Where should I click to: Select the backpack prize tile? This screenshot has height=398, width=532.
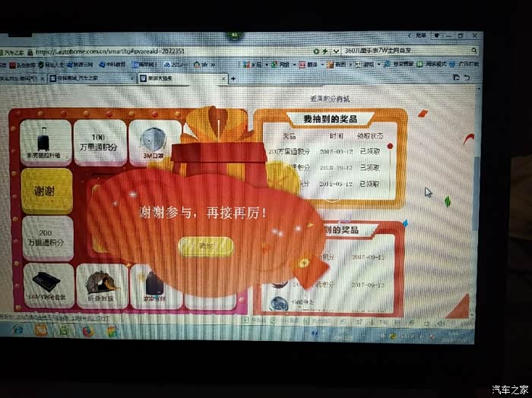154,287
